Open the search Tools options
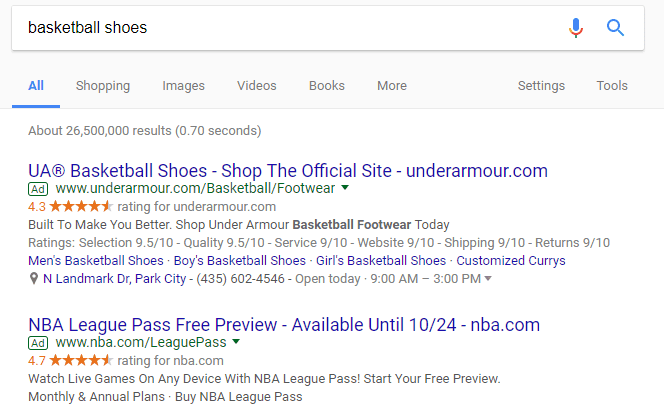The image size is (664, 409). (612, 86)
